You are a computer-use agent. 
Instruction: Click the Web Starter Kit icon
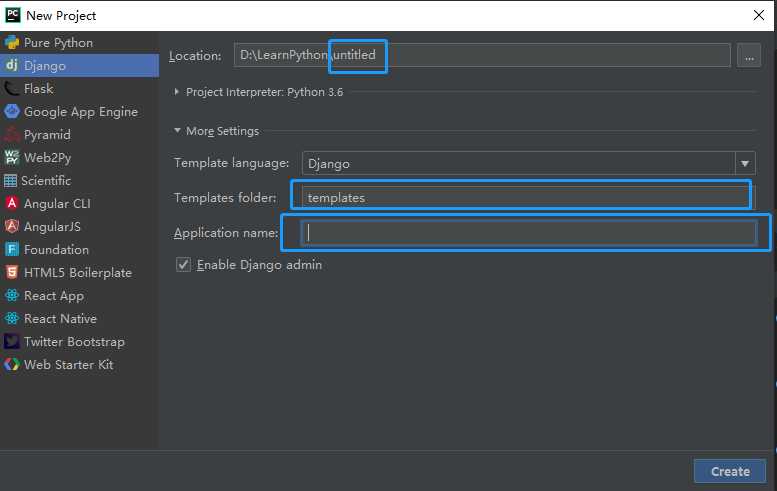12,364
